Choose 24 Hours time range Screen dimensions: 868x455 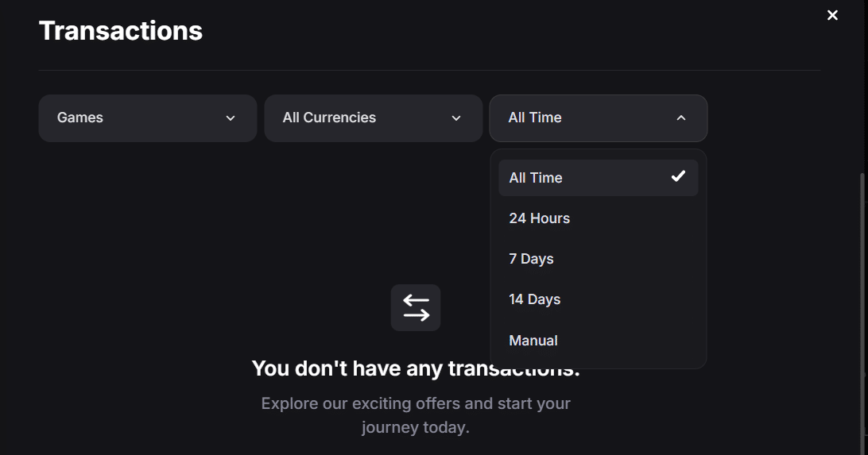pyautogui.click(x=540, y=218)
